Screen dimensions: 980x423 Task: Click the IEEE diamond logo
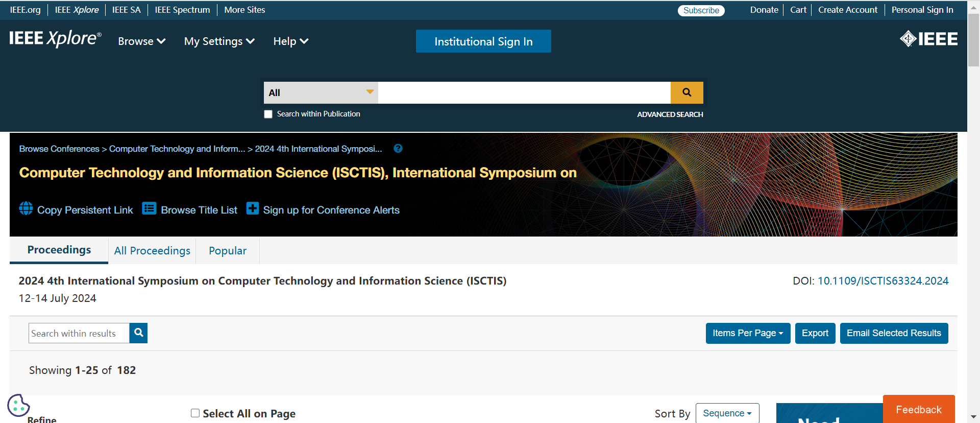pyautogui.click(x=928, y=39)
